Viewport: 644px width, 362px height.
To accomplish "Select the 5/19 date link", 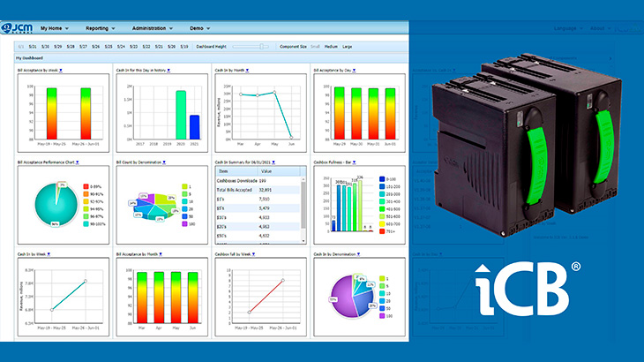I will coord(183,45).
